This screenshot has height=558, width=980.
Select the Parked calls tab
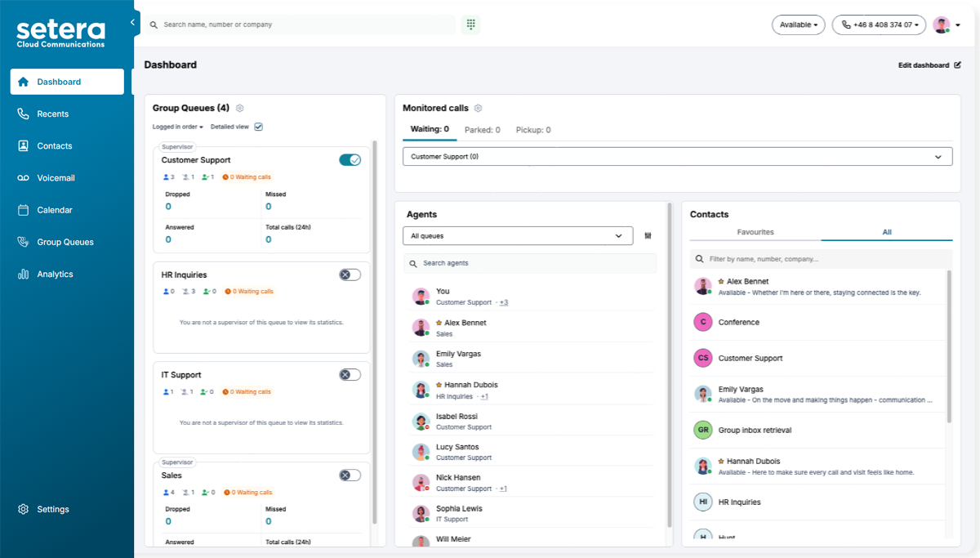pos(482,130)
